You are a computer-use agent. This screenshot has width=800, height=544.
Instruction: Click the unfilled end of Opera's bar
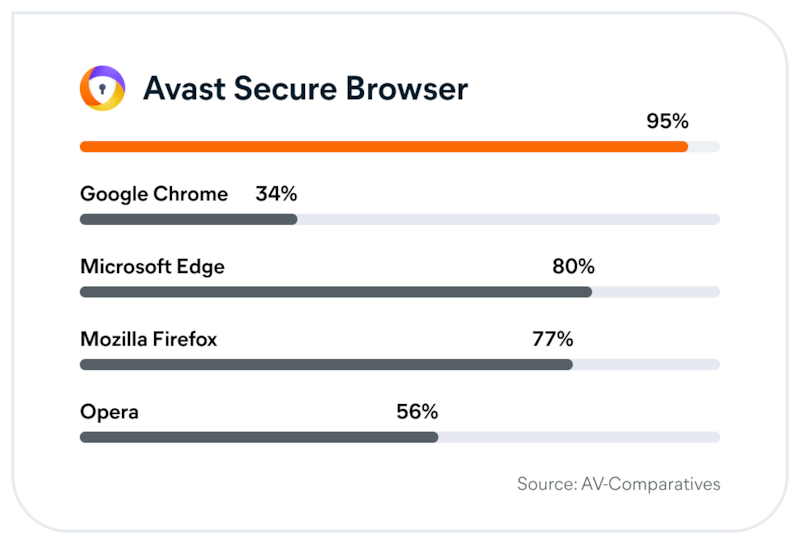580,437
